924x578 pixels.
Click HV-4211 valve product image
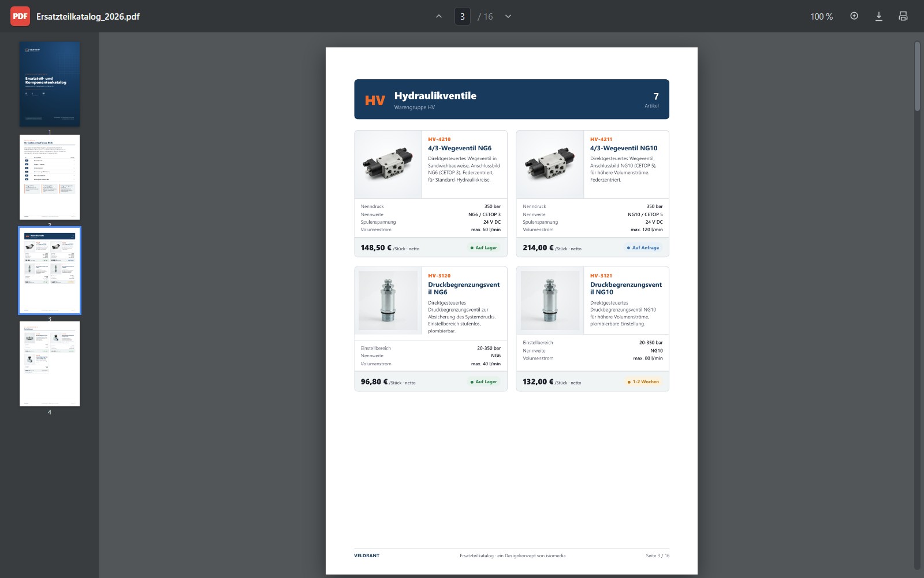[x=550, y=164]
